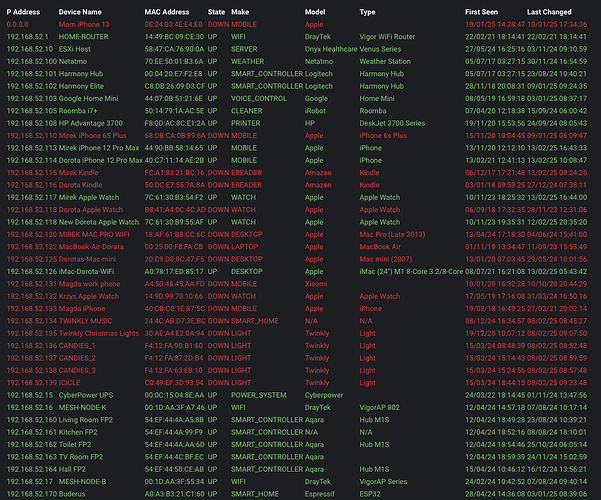Screen dimensions: 601x500
Task: Click the Device Name column header
Action: (x=80, y=12)
